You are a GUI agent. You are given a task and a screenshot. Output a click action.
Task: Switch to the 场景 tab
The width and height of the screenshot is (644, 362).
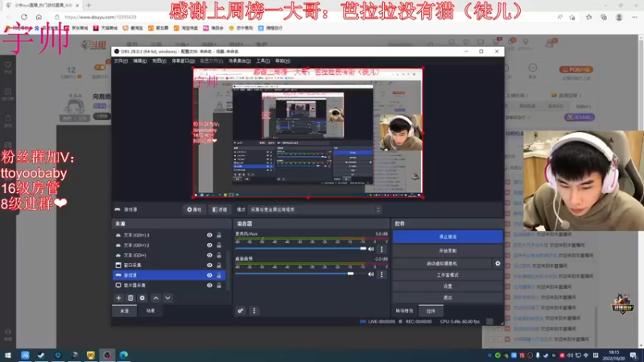coord(151,311)
